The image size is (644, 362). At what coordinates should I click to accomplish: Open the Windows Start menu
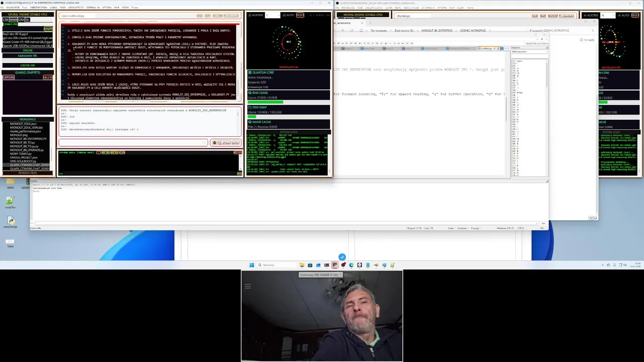pos(252,265)
